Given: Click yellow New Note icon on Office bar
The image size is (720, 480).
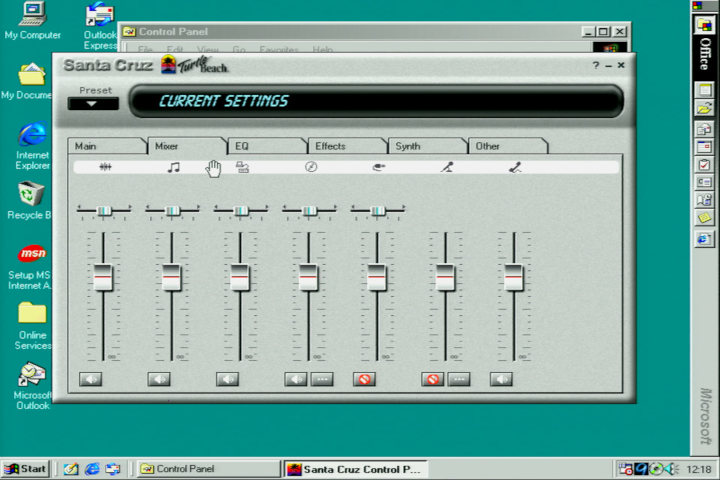Looking at the screenshot, I should (x=705, y=218).
